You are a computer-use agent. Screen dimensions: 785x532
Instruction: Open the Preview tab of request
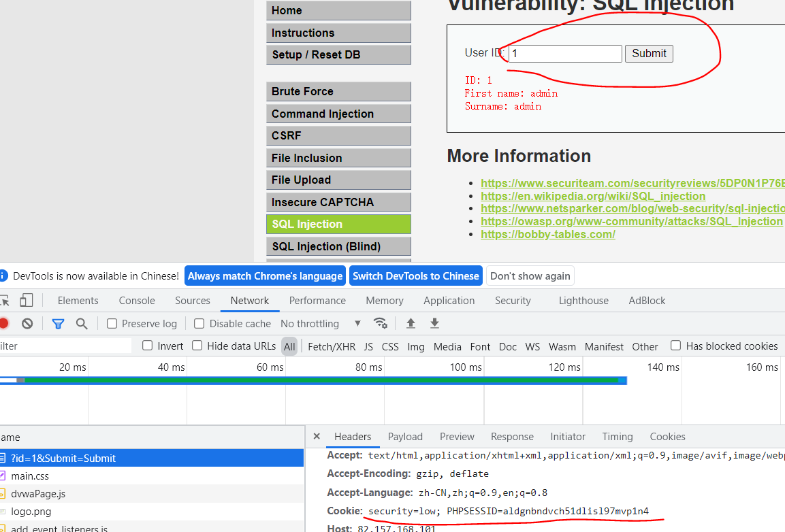(457, 436)
